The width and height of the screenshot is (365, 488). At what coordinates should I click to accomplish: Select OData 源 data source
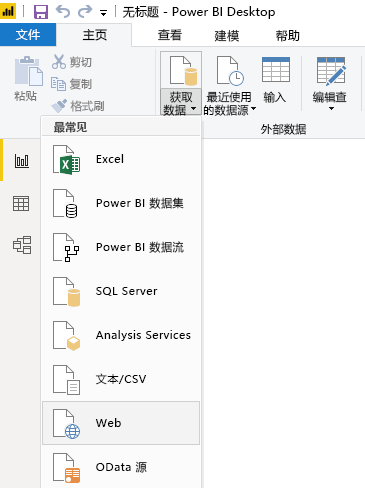[121, 467]
